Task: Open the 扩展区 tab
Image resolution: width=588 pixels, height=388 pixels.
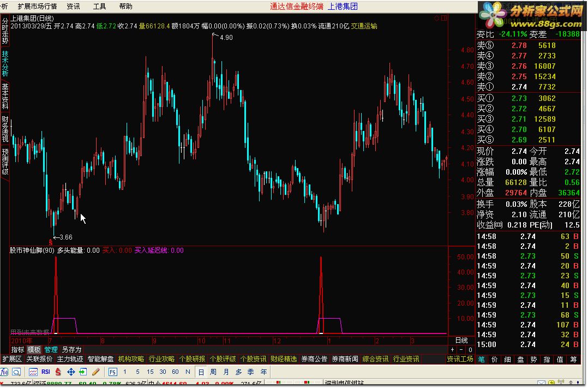Action: click(x=12, y=359)
